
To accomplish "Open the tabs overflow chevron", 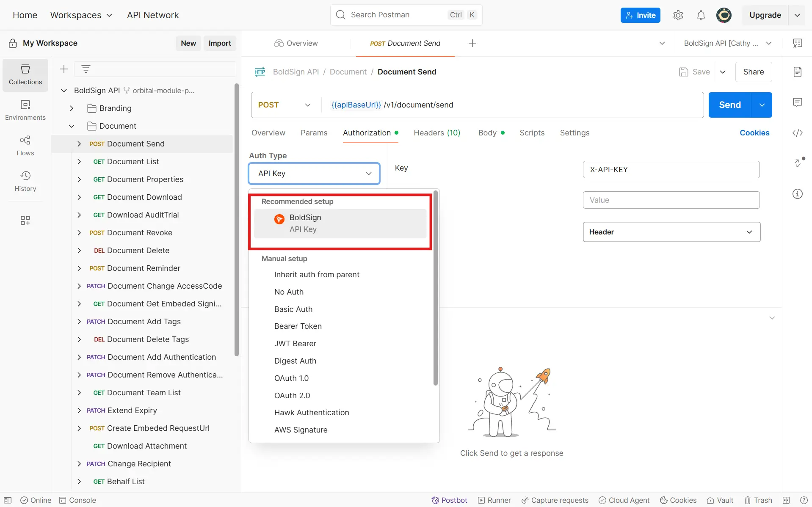I will pos(662,43).
